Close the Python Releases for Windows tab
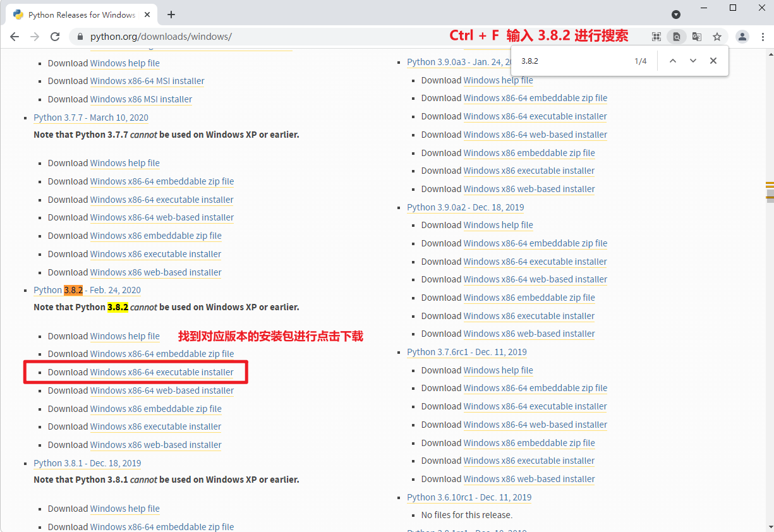The width and height of the screenshot is (774, 532). (x=148, y=15)
